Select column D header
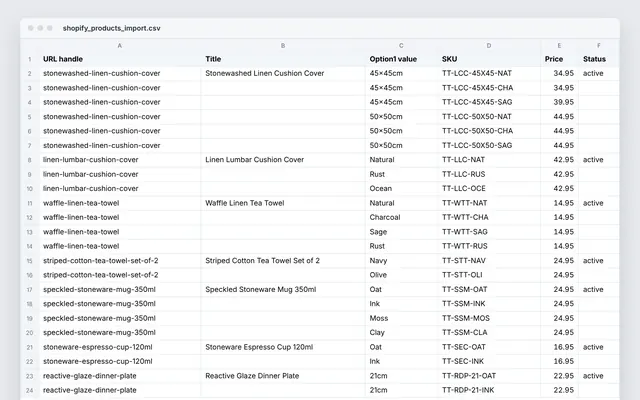The image size is (640, 400). pos(489,46)
